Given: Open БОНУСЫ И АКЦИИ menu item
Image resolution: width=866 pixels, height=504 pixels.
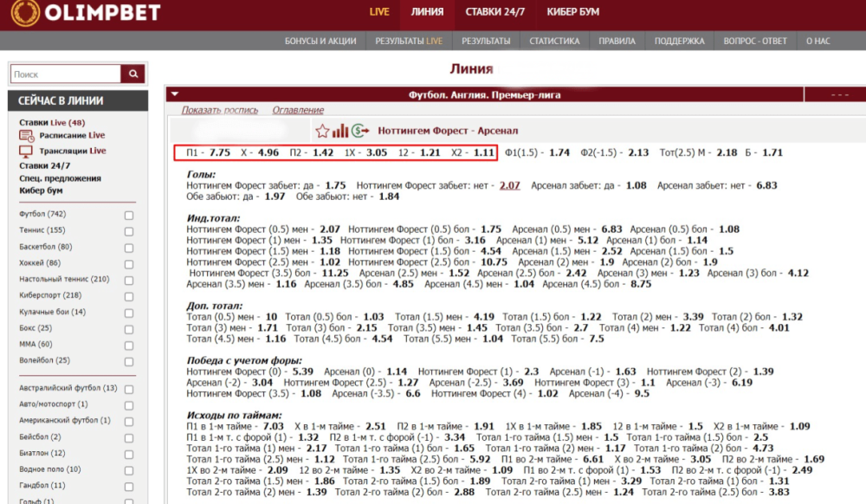Looking at the screenshot, I should point(320,41).
